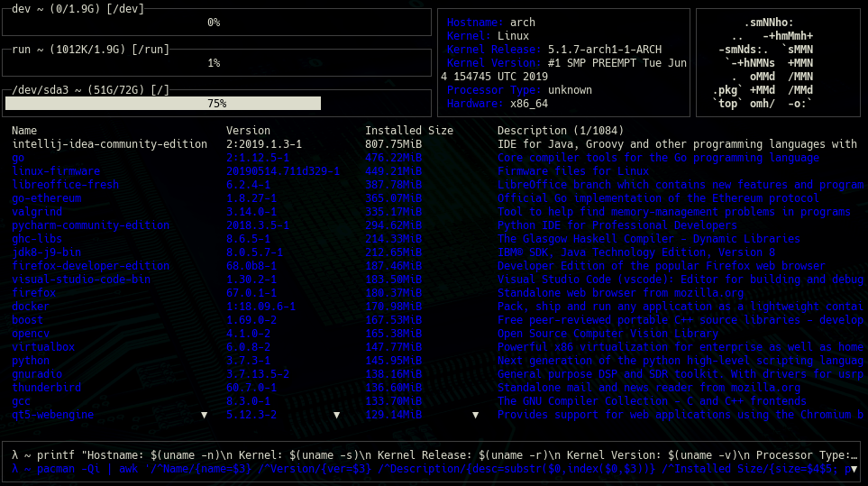Click the ASCII art logo panel
The image size is (868, 486).
point(779,63)
